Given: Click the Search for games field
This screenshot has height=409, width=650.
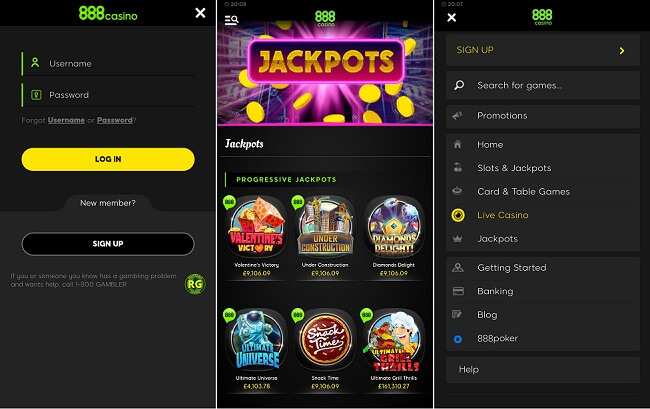Looking at the screenshot, I should point(543,85).
